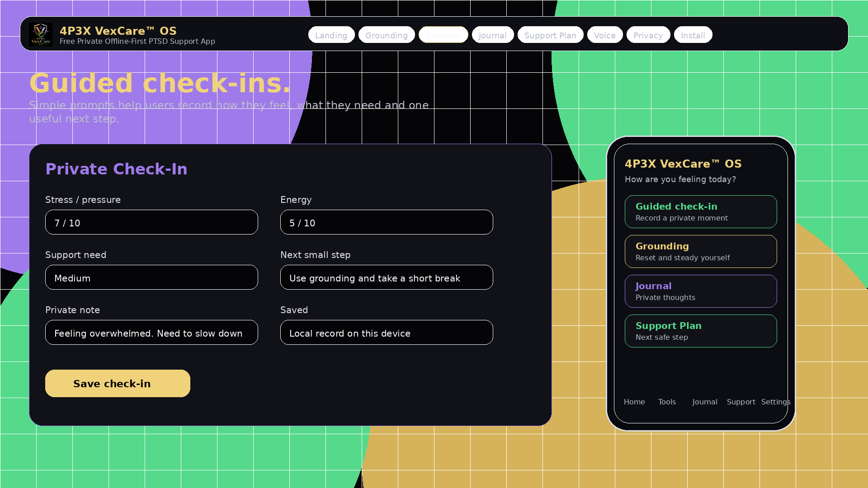This screenshot has width=868, height=488.
Task: Open the Landing tab in the top navigation
Action: [331, 35]
